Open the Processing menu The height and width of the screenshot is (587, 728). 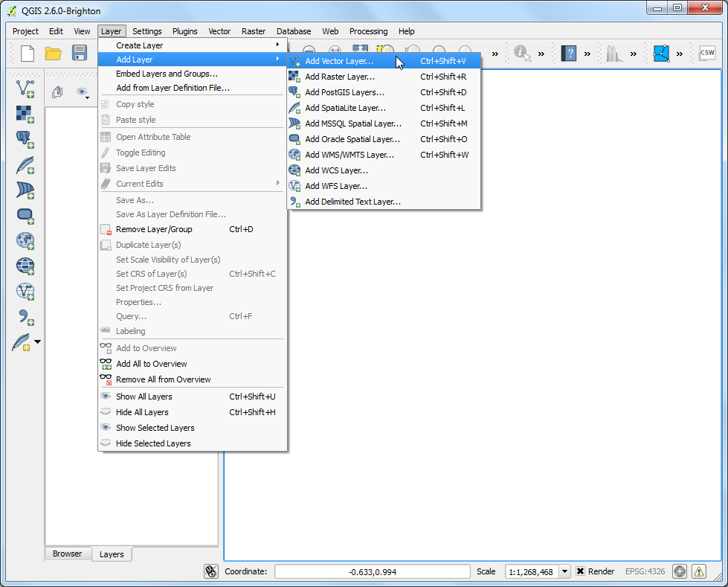pyautogui.click(x=368, y=31)
